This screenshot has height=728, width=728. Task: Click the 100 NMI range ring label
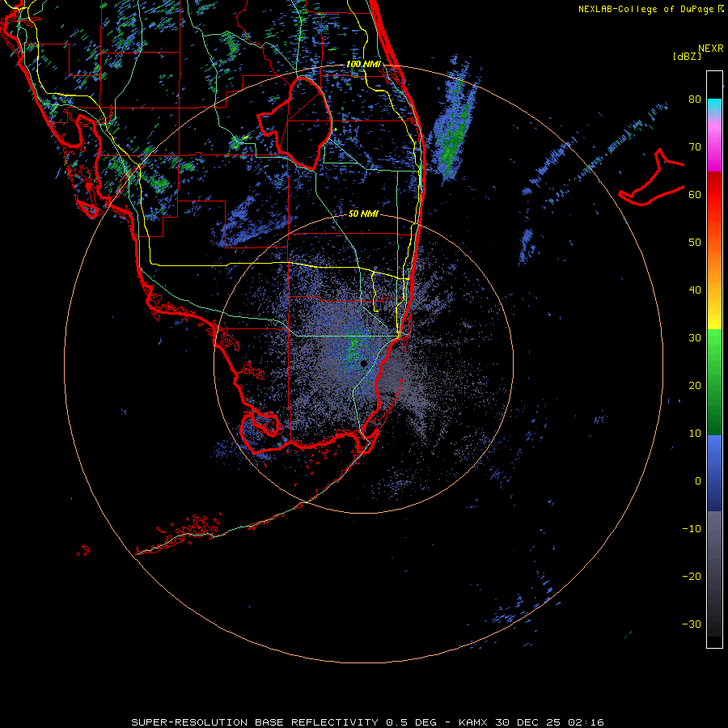click(x=363, y=64)
